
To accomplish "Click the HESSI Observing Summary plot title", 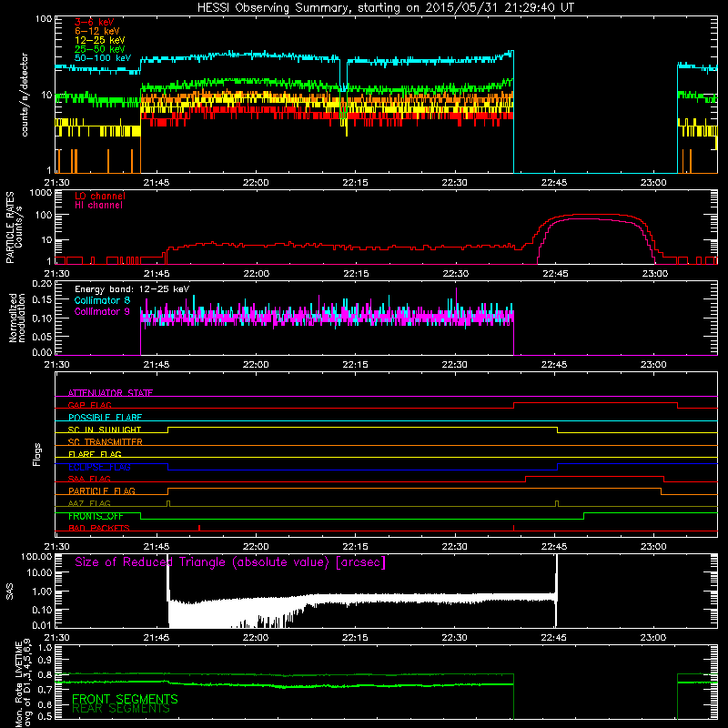I will [x=386, y=8].
